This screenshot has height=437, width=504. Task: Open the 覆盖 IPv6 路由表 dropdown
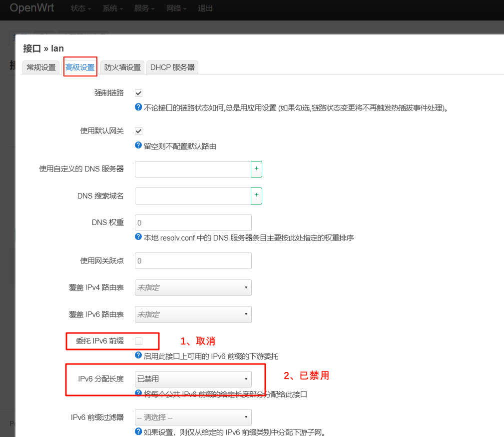click(193, 314)
